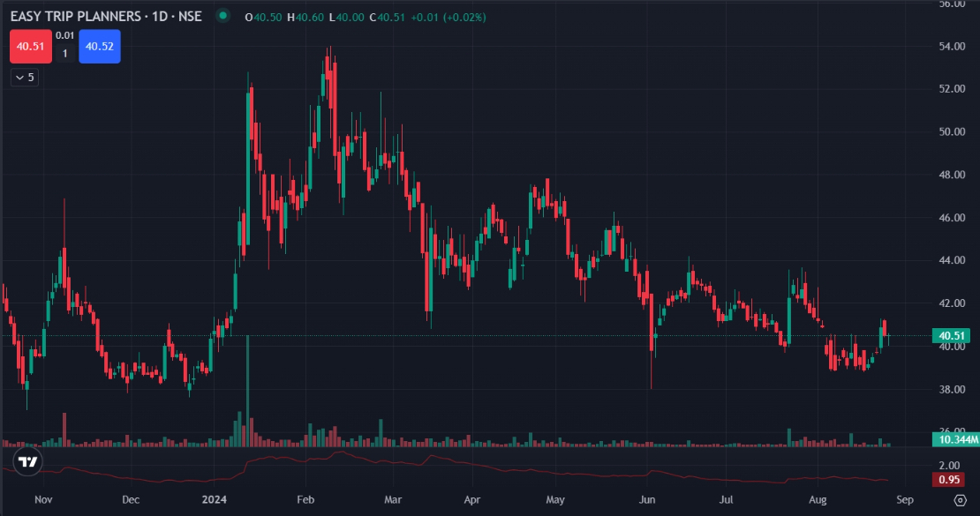Click the red 40.51 sell price button
Image resolution: width=980 pixels, height=516 pixels.
pyautogui.click(x=31, y=47)
